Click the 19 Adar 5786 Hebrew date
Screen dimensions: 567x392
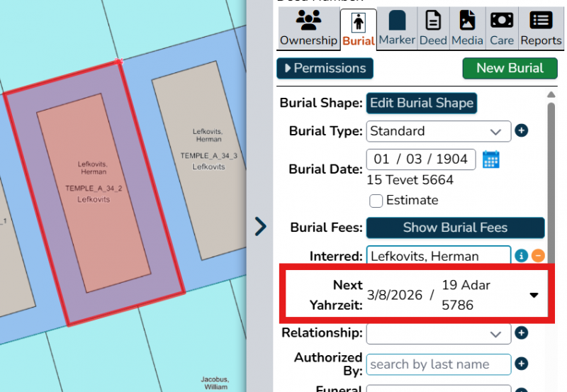pyautogui.click(x=466, y=295)
